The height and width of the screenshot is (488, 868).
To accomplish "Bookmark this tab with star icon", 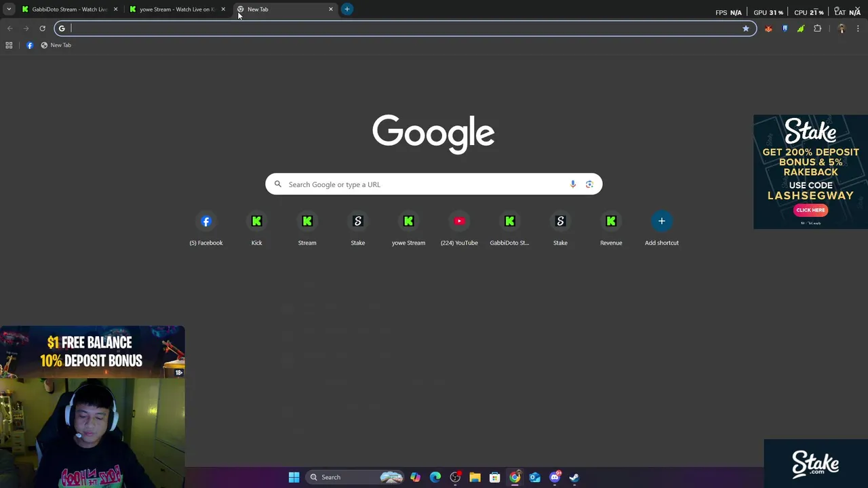I will [x=746, y=28].
